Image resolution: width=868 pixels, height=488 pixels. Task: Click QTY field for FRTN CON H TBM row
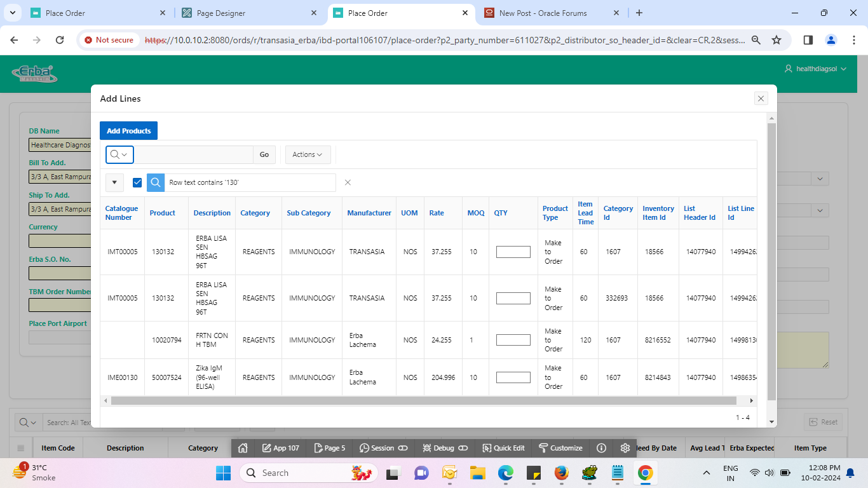click(513, 340)
